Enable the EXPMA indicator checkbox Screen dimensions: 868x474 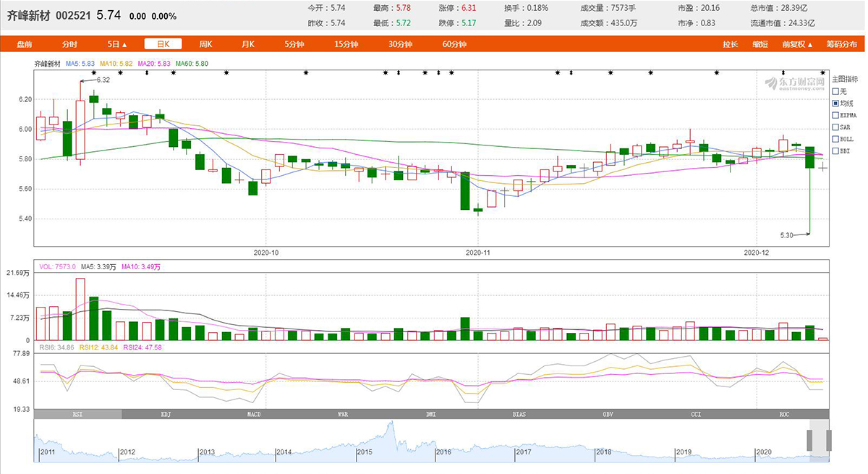[835, 115]
